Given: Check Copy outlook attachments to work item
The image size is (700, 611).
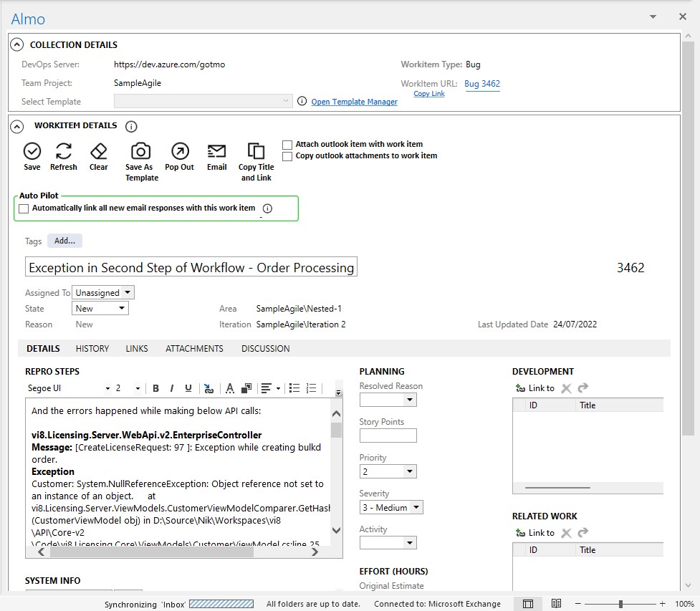Looking at the screenshot, I should point(287,156).
